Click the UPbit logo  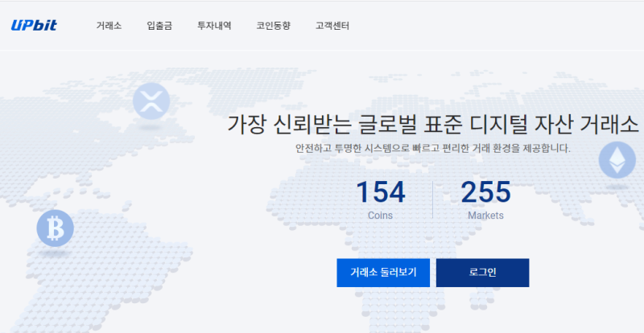pos(34,26)
